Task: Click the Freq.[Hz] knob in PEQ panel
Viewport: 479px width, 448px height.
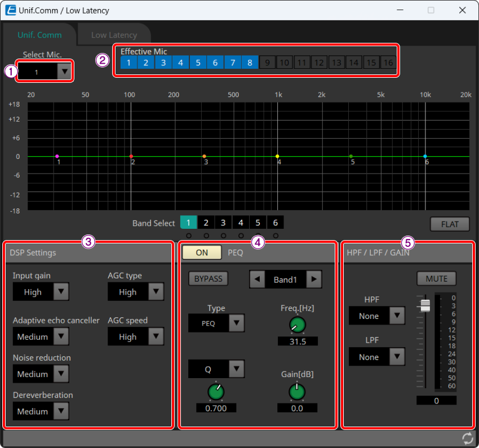Action: 297,325
